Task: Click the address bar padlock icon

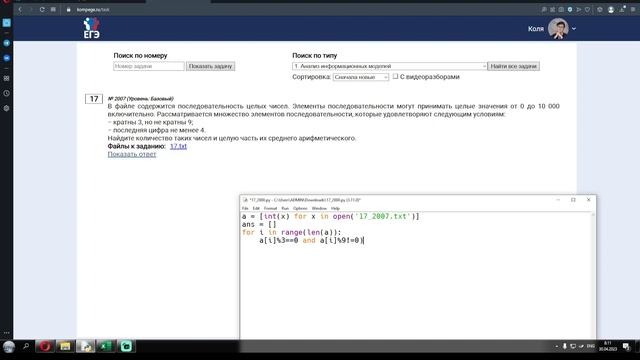Action: 68,9
